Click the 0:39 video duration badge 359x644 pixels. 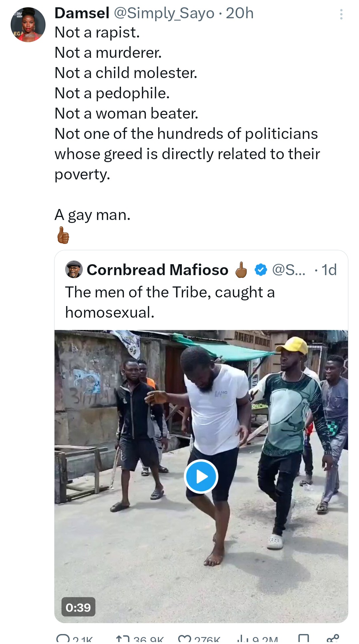click(x=78, y=607)
